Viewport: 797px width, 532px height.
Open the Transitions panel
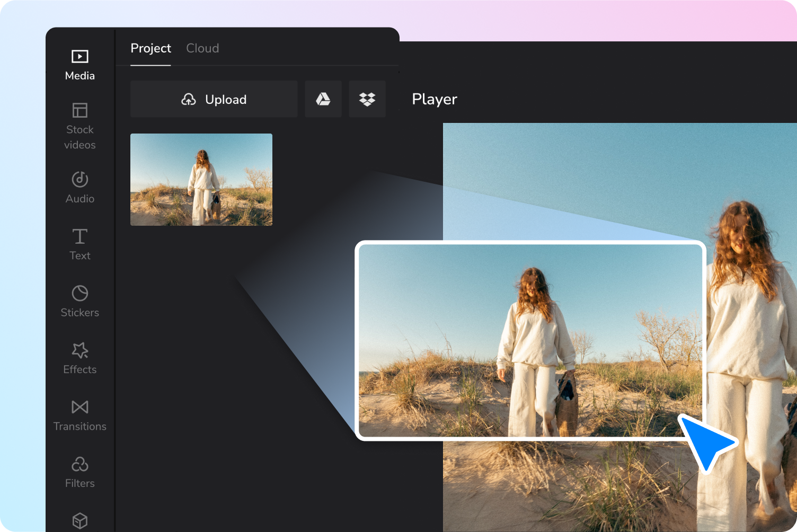click(x=79, y=415)
